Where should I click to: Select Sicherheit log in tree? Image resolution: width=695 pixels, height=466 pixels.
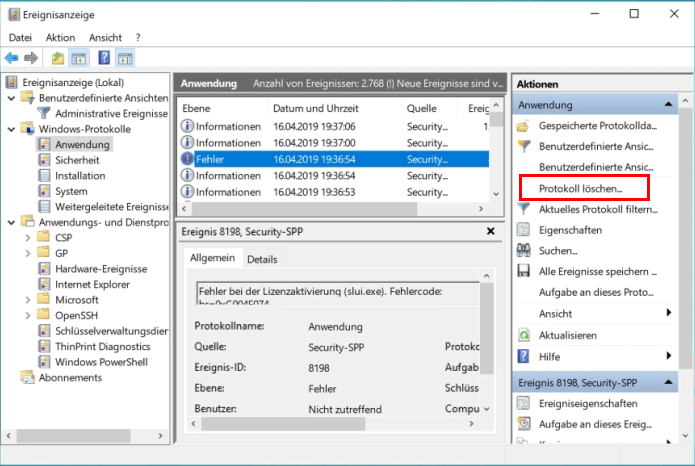click(77, 160)
